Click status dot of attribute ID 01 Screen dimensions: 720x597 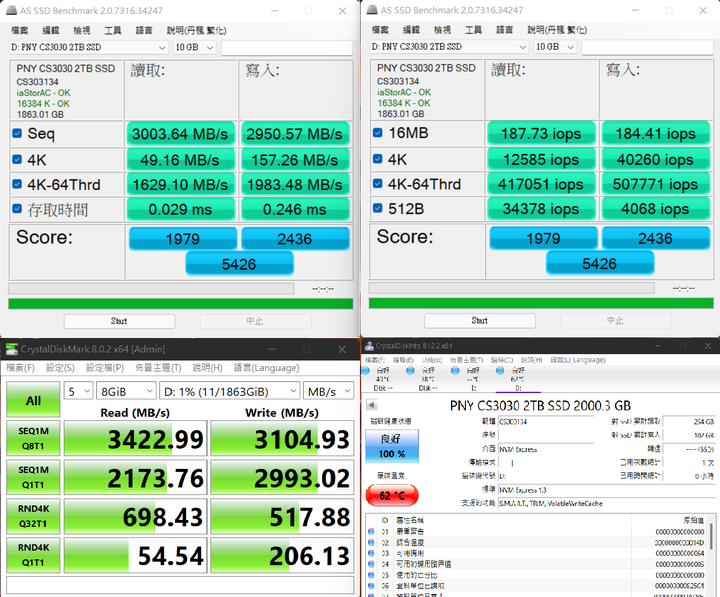pyautogui.click(x=371, y=531)
